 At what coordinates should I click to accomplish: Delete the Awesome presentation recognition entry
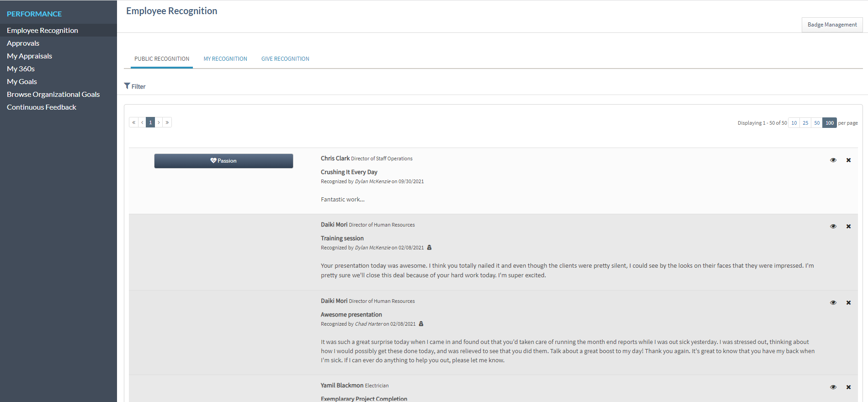click(848, 303)
